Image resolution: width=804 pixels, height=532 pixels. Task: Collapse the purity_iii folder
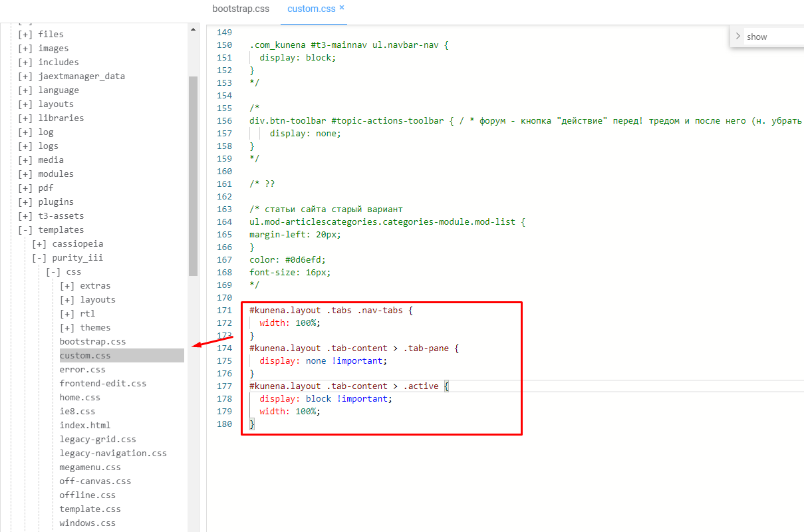[39, 258]
